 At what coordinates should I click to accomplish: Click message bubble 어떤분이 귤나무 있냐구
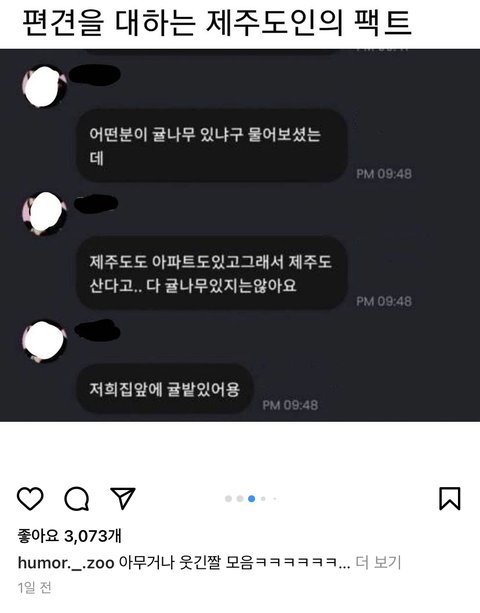coord(211,145)
